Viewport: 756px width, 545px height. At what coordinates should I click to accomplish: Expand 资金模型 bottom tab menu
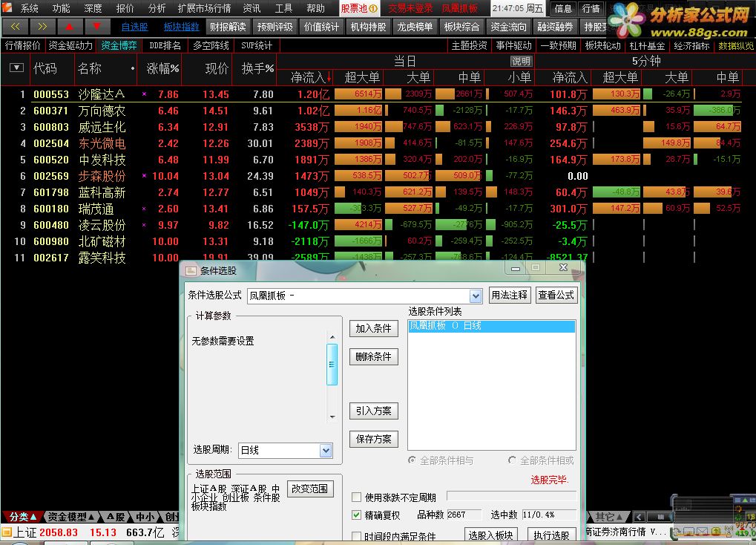70,517
